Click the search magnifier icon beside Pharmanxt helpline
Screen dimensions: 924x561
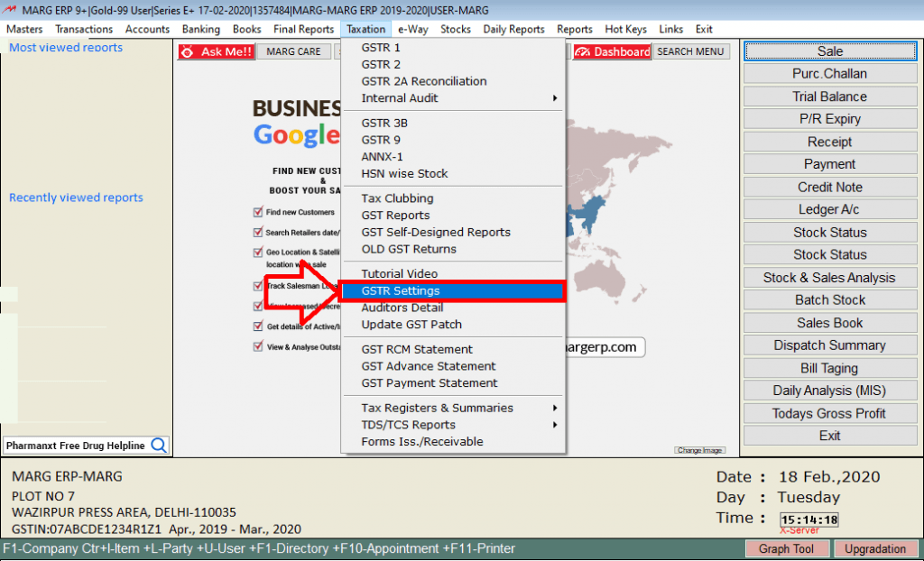pos(159,445)
